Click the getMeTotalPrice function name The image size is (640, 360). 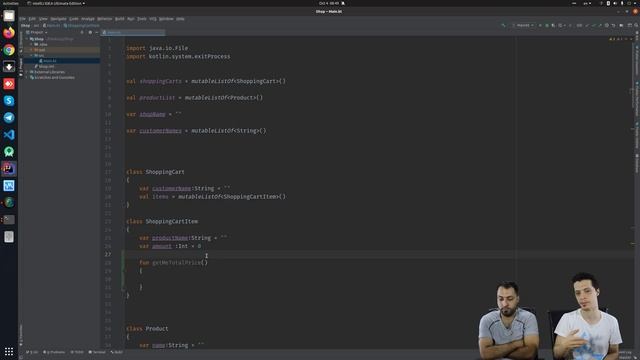tap(176, 262)
